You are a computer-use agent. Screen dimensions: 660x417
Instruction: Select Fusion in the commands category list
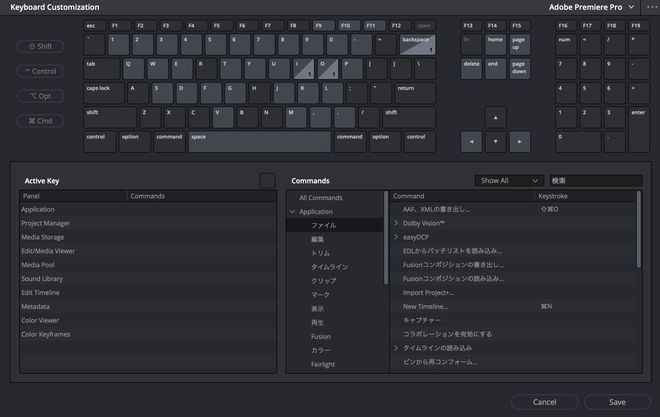click(321, 336)
